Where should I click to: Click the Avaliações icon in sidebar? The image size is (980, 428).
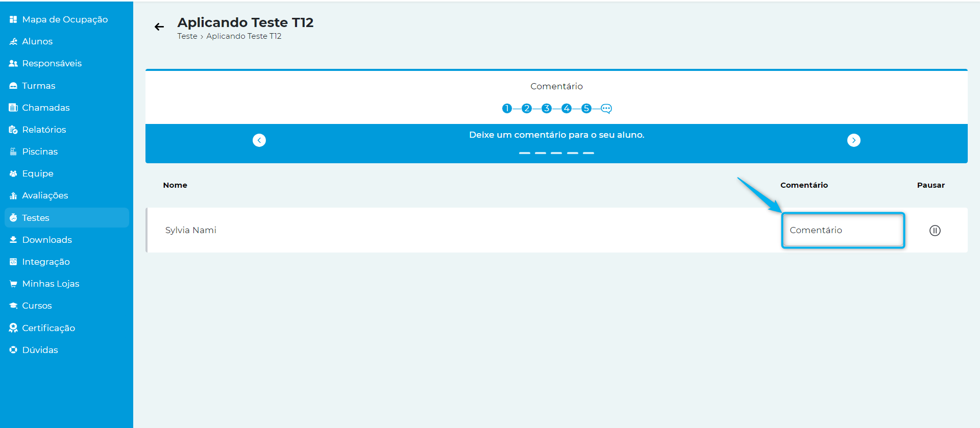pyautogui.click(x=13, y=195)
